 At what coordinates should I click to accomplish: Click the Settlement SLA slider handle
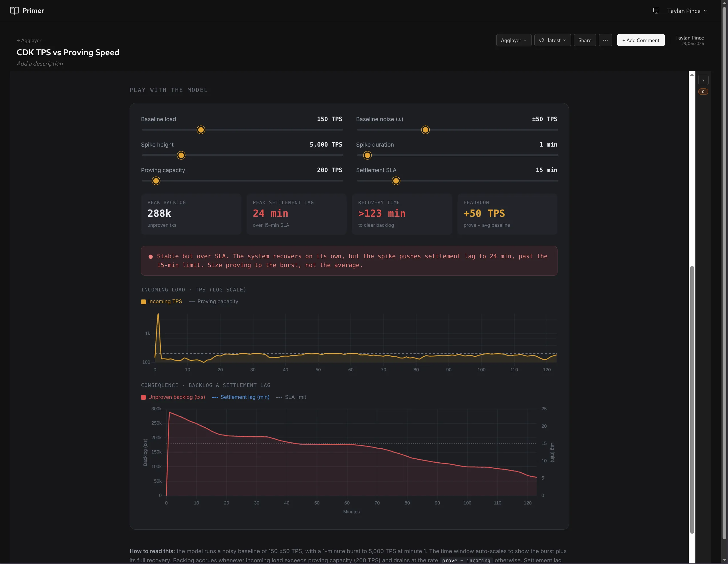(x=396, y=181)
